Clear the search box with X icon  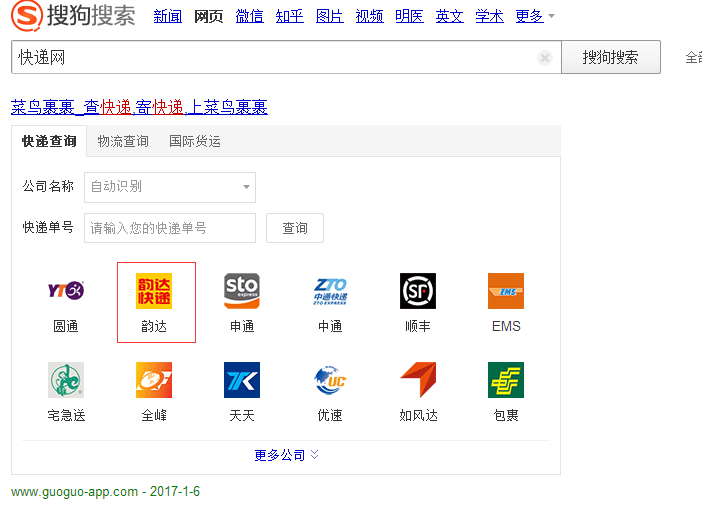tap(545, 58)
